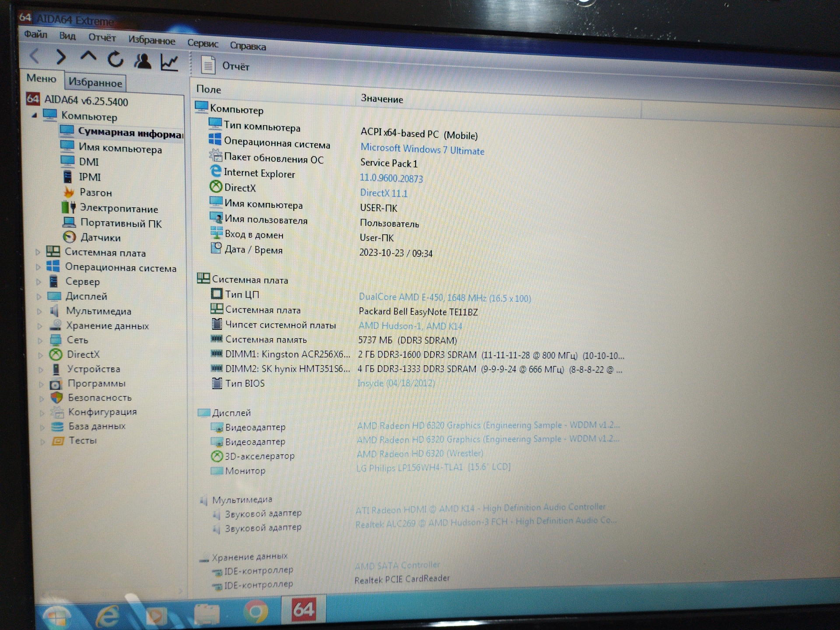The height and width of the screenshot is (630, 840).
Task: Switch to the Меню tab
Action: [x=42, y=78]
